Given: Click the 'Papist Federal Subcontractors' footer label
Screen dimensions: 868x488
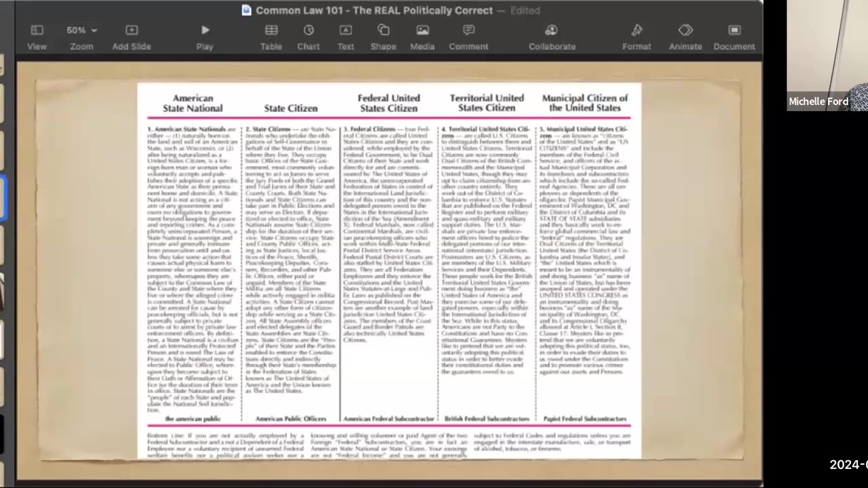Looking at the screenshot, I should click(585, 419).
